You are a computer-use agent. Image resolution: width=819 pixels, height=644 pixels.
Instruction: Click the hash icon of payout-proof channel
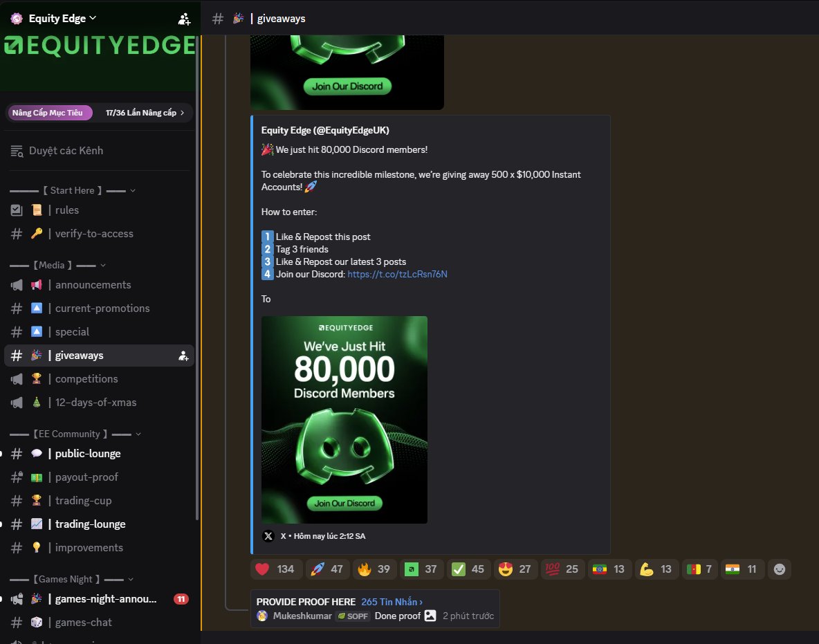(17, 477)
